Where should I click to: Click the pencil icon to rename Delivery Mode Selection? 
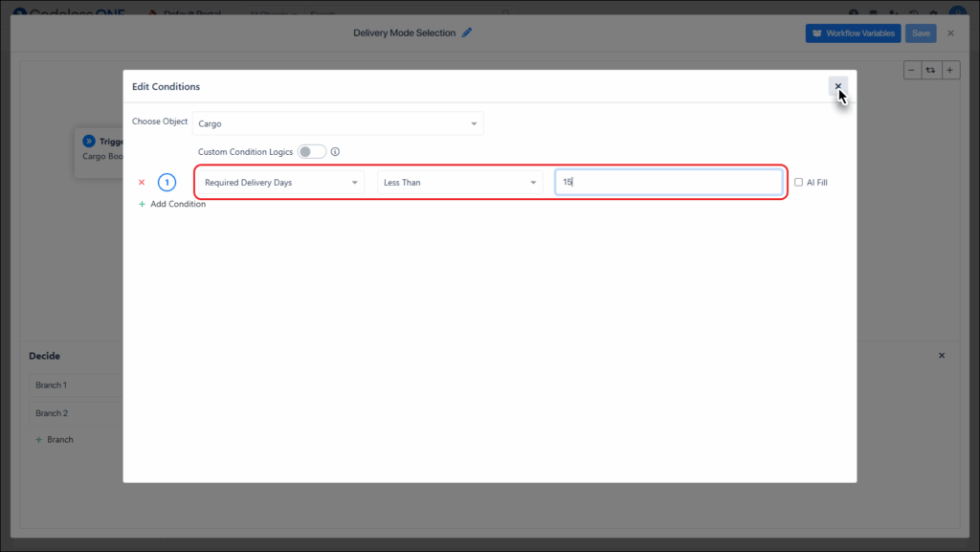(x=467, y=33)
